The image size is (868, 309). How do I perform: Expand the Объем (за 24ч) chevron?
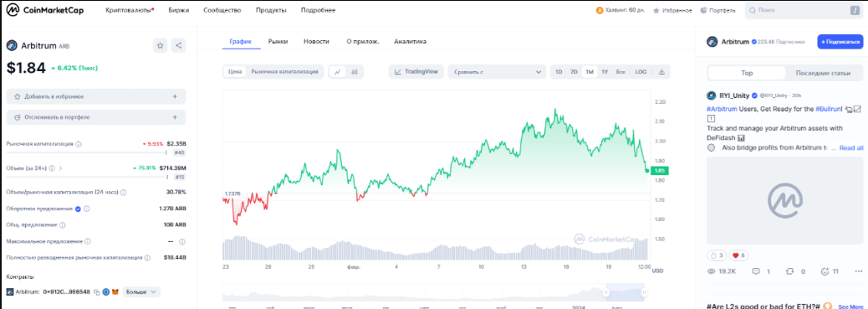[59, 168]
